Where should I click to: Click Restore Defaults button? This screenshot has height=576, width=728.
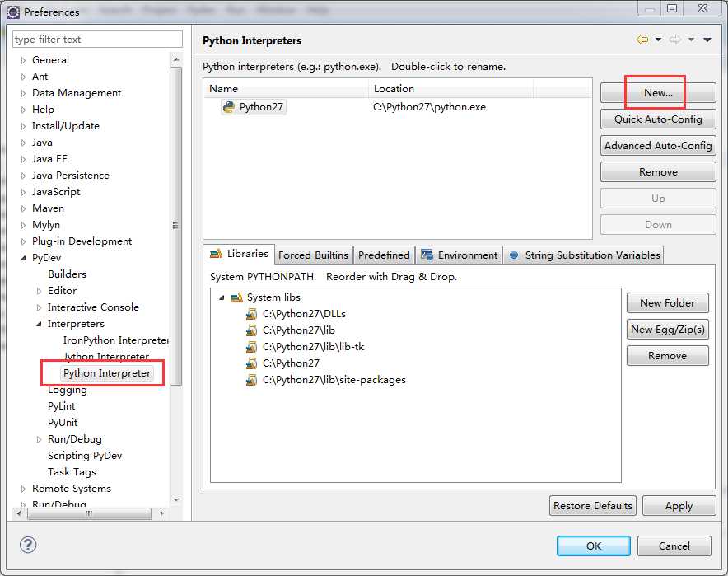click(593, 505)
